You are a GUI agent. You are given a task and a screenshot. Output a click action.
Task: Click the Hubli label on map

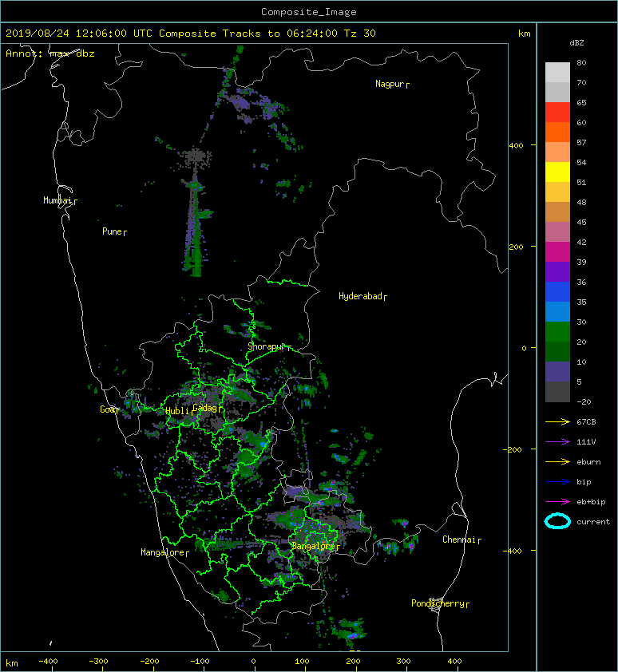[x=177, y=411]
